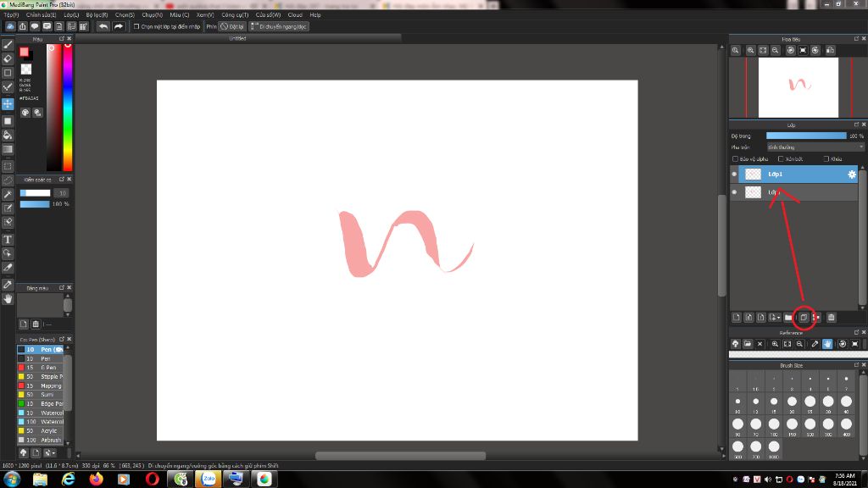Select the 'G Pen' brush
868x488 pixels.
pos(40,368)
